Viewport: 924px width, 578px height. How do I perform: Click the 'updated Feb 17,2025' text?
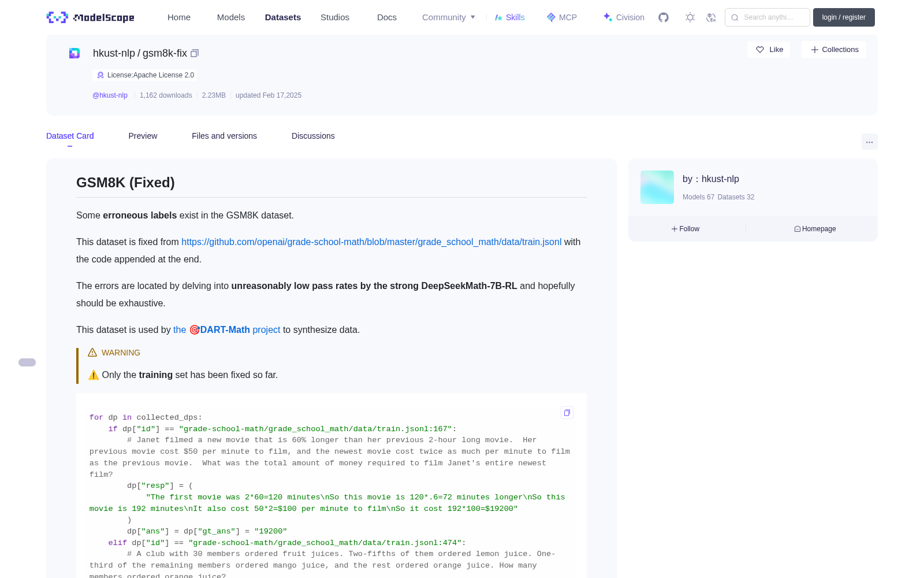pyautogui.click(x=269, y=95)
